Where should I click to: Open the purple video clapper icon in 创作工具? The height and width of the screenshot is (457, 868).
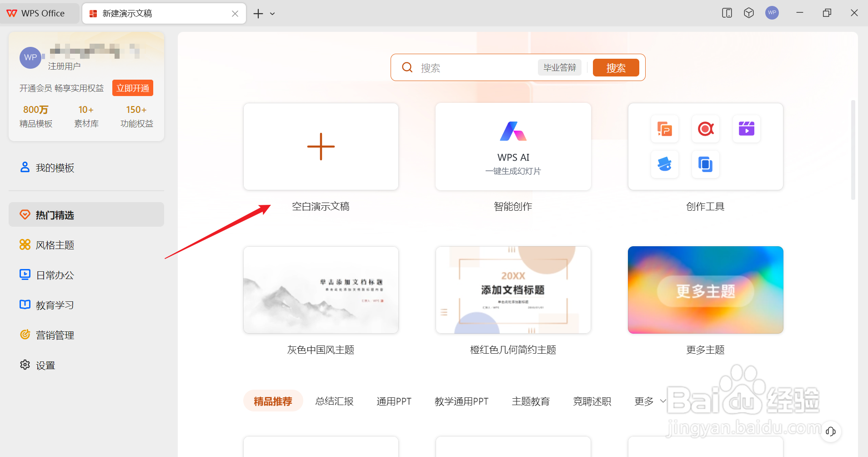click(x=747, y=129)
